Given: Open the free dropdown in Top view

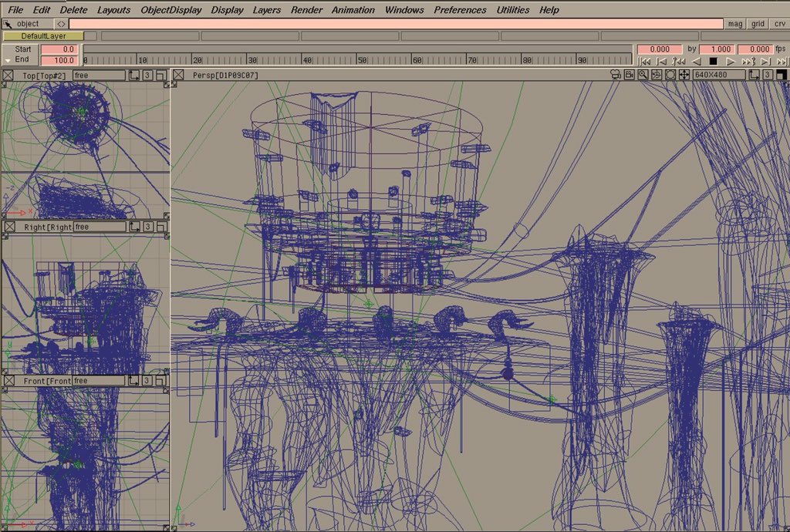Looking at the screenshot, I should (98, 76).
